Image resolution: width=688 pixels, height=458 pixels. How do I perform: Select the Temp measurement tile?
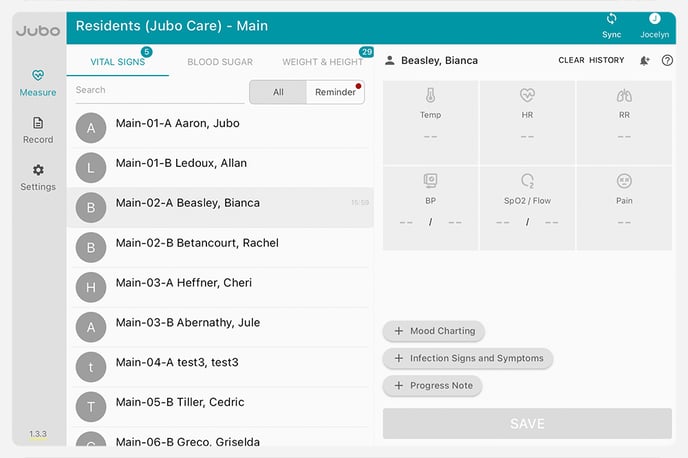430,122
